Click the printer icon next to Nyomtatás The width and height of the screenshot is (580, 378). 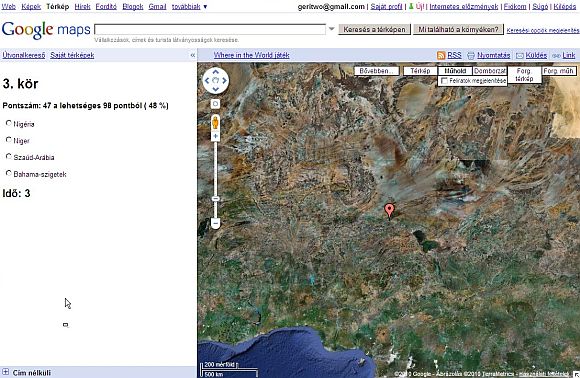(471, 55)
